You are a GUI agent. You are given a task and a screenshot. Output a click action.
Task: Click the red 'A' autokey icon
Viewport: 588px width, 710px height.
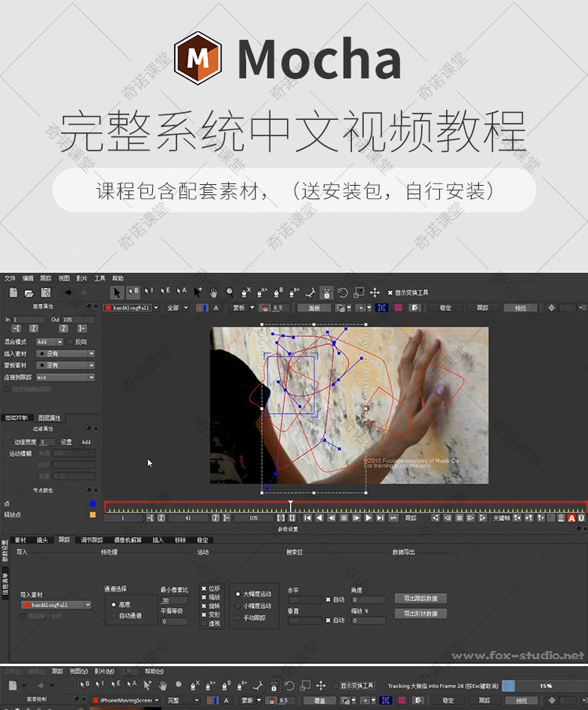coord(572,518)
